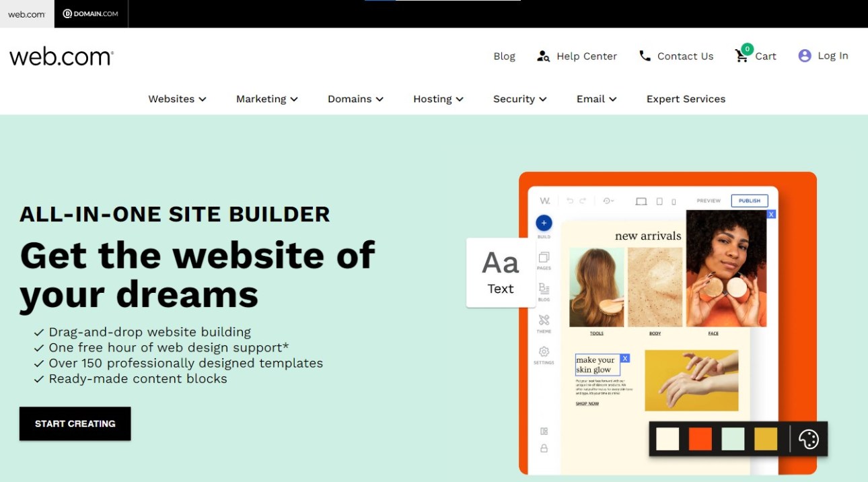Click 'Over 150 professionally designed templates' text

coord(186,363)
